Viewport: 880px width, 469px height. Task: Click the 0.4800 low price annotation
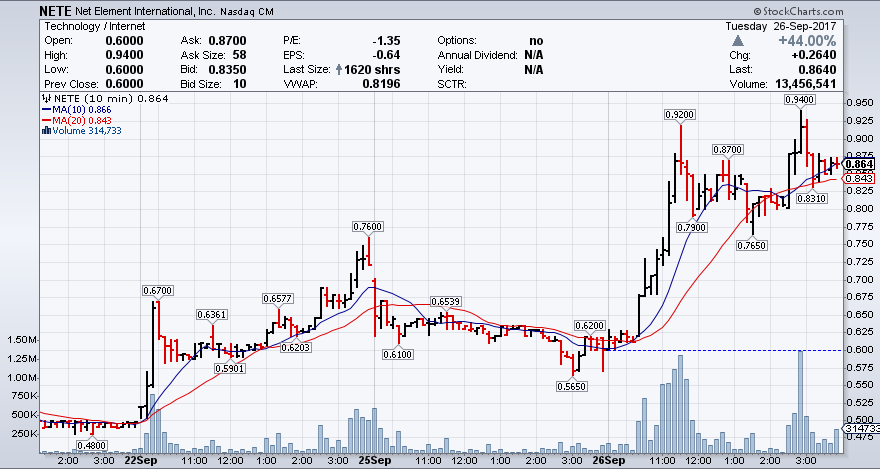click(93, 445)
